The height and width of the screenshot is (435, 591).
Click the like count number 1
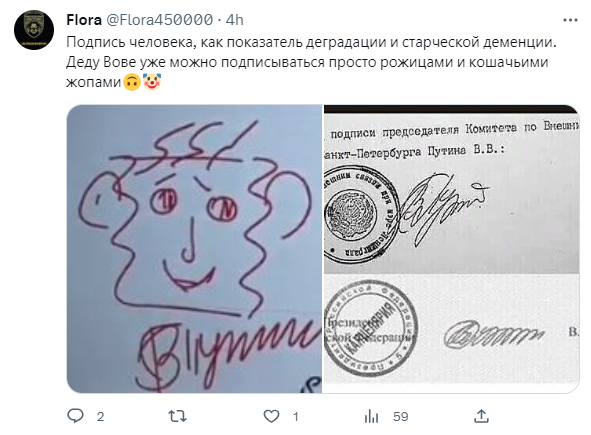click(x=296, y=417)
